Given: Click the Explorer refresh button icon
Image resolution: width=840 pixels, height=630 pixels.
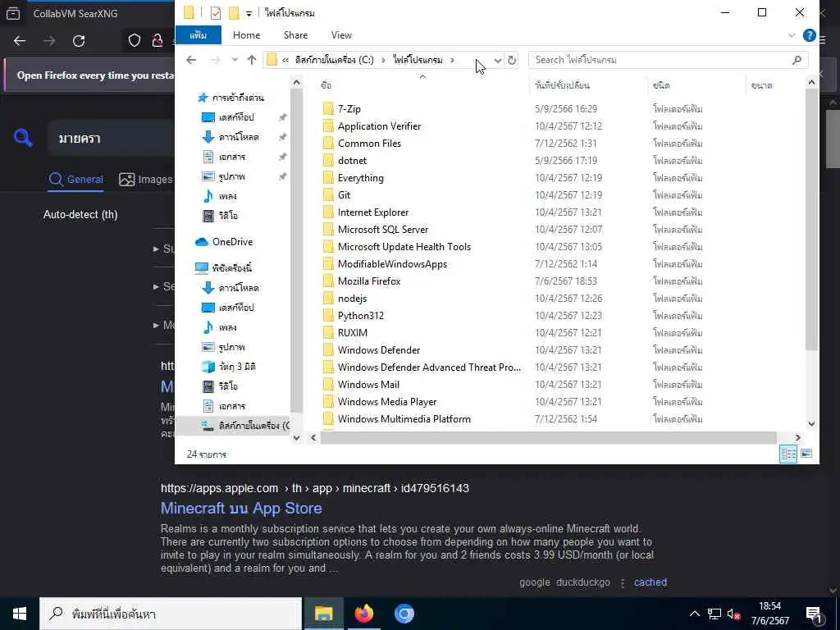Looking at the screenshot, I should [512, 60].
